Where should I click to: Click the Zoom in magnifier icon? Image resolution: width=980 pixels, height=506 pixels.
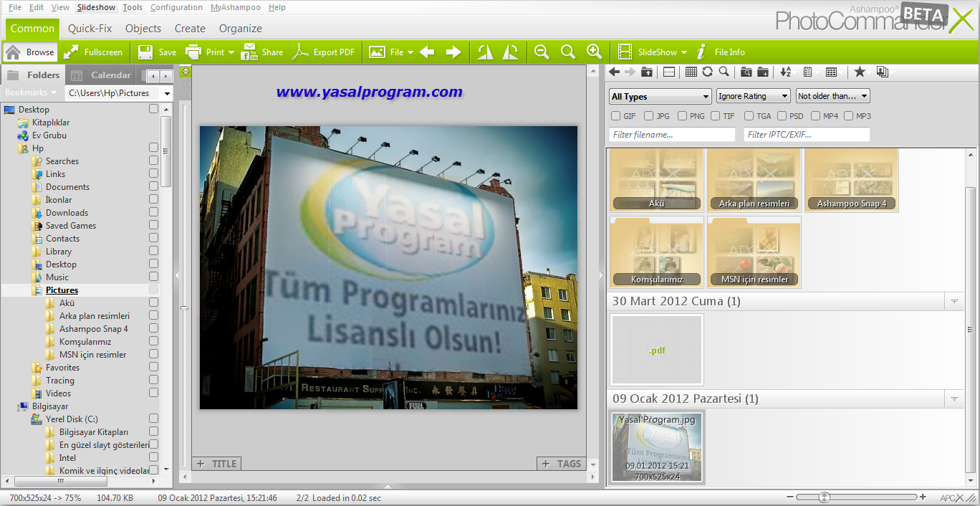click(x=594, y=52)
